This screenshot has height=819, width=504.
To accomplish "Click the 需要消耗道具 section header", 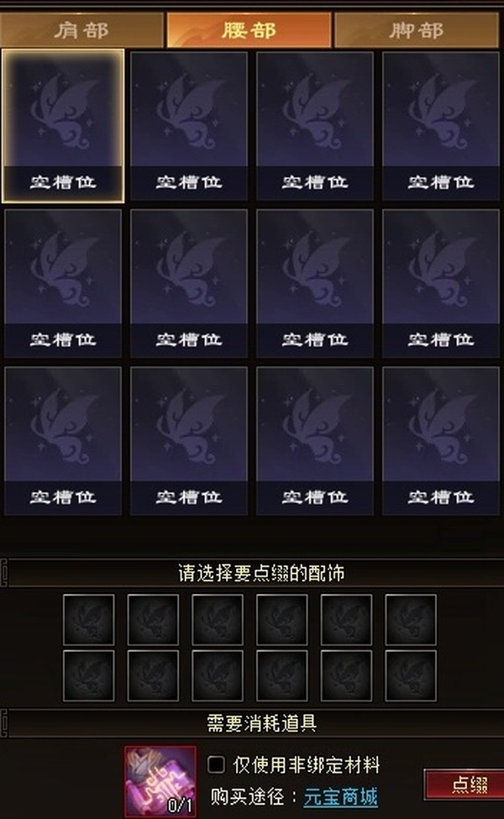I will point(261,723).
